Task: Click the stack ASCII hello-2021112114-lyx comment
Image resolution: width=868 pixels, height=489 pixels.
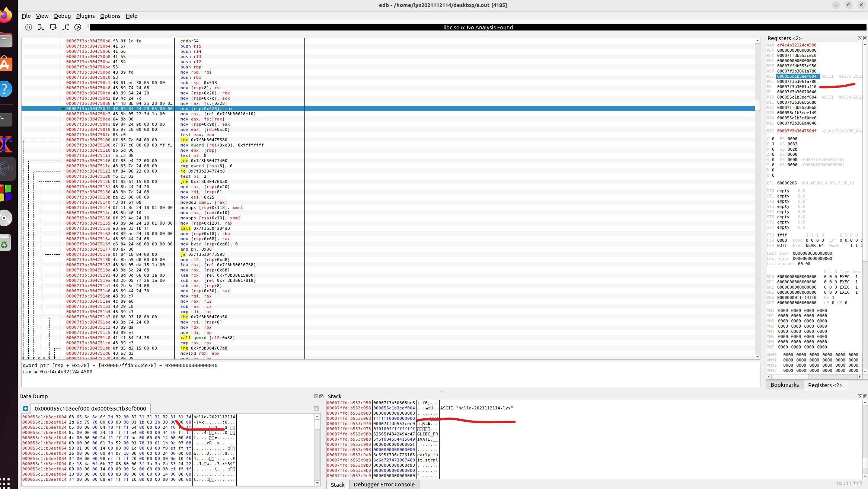Action: 476,408
